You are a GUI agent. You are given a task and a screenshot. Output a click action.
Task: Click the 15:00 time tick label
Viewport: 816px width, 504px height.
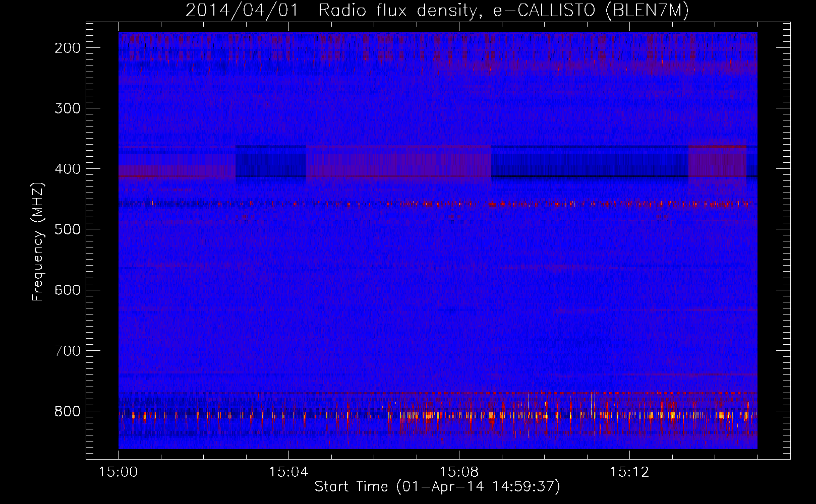coord(118,472)
